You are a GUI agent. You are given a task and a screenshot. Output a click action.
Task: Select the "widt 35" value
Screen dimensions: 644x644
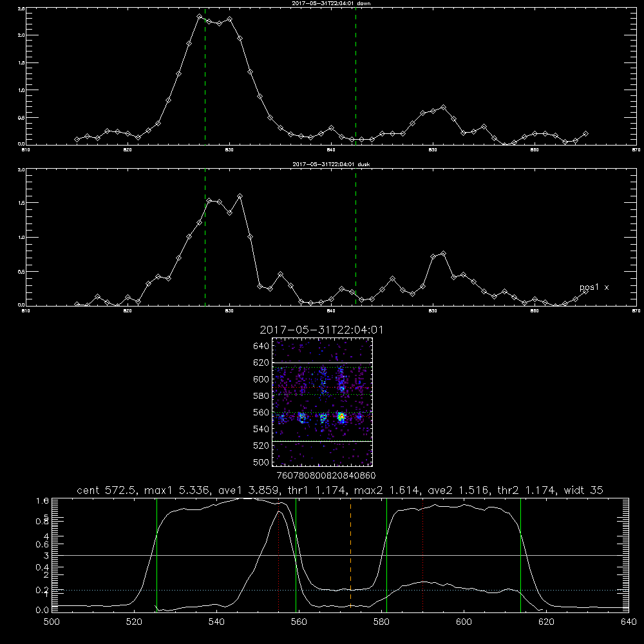[x=583, y=490]
